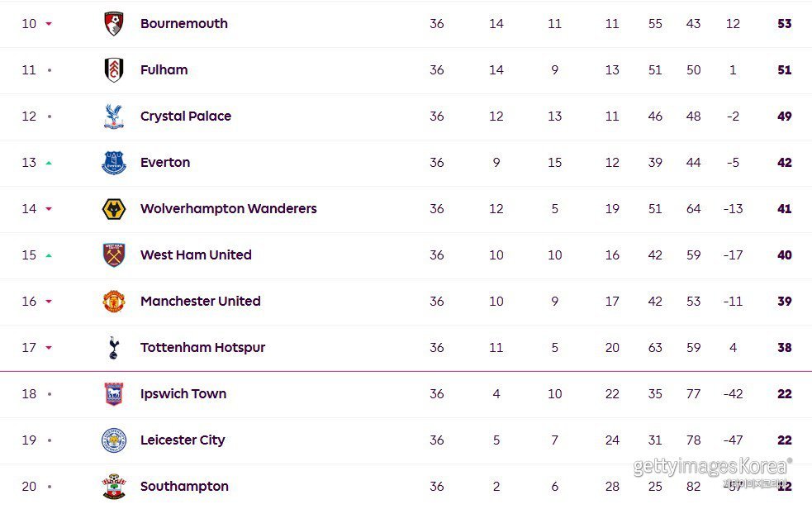This screenshot has width=812, height=509.
Task: Click the up arrow beside position 15
Action: pos(49,255)
